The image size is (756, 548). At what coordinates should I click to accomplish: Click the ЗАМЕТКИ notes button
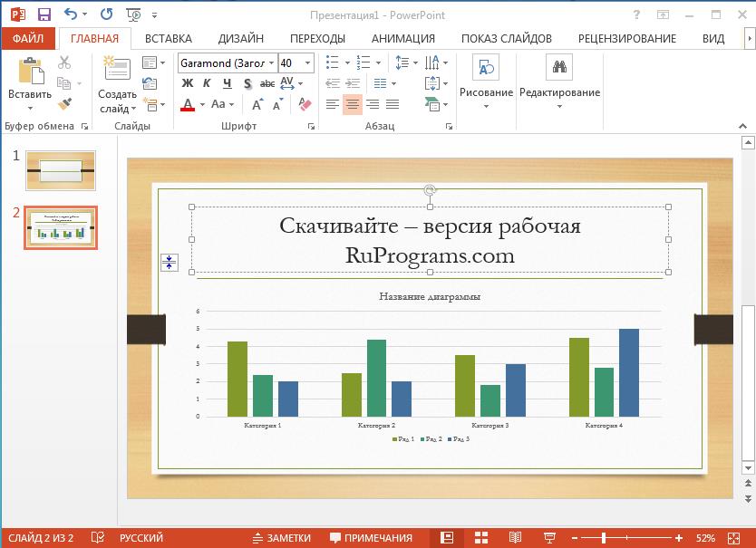[282, 537]
